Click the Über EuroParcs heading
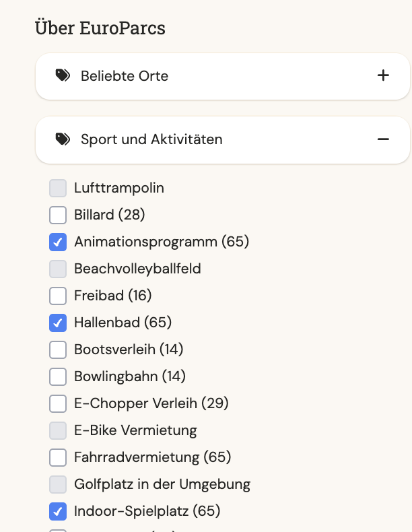Image resolution: width=412 pixels, height=532 pixels. 100,28
